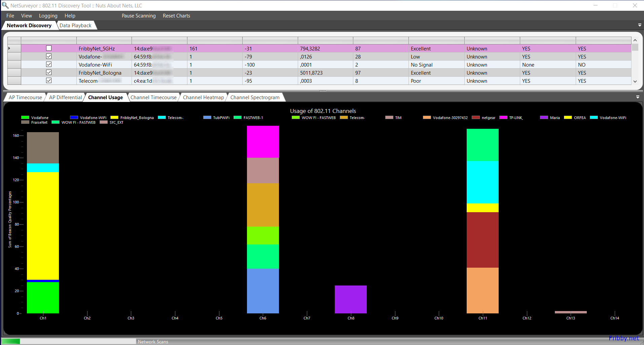The height and width of the screenshot is (345, 644).
Task: Switch to the Data Playback tab
Action: point(76,26)
